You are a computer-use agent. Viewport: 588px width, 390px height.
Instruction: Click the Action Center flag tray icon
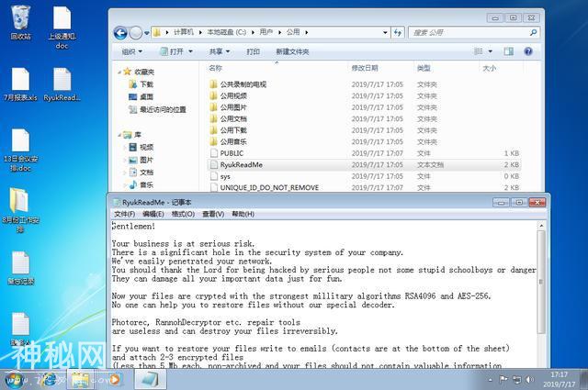coord(503,380)
